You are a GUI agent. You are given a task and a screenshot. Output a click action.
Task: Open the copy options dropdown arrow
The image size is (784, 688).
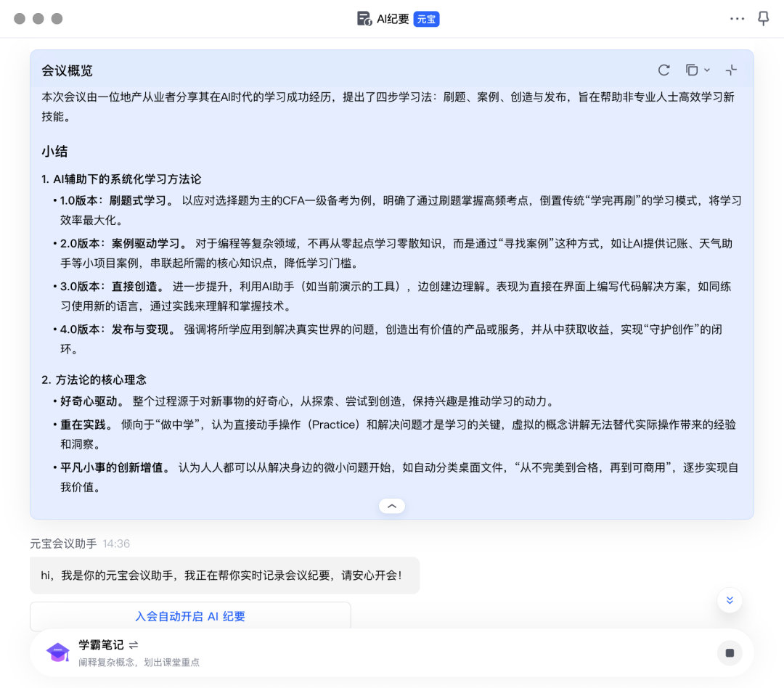pyautogui.click(x=707, y=70)
